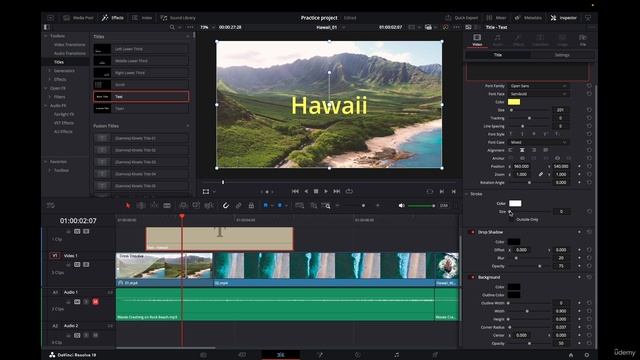The height and width of the screenshot is (360, 640).
Task: Select the beige Text title clip in timeline
Action: pyautogui.click(x=220, y=239)
